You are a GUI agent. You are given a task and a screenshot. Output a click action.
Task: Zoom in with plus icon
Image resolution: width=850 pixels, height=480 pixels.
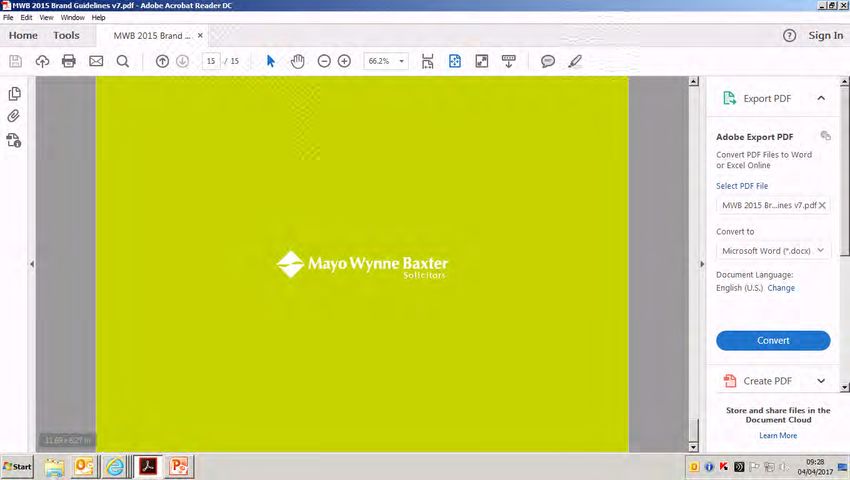point(344,61)
